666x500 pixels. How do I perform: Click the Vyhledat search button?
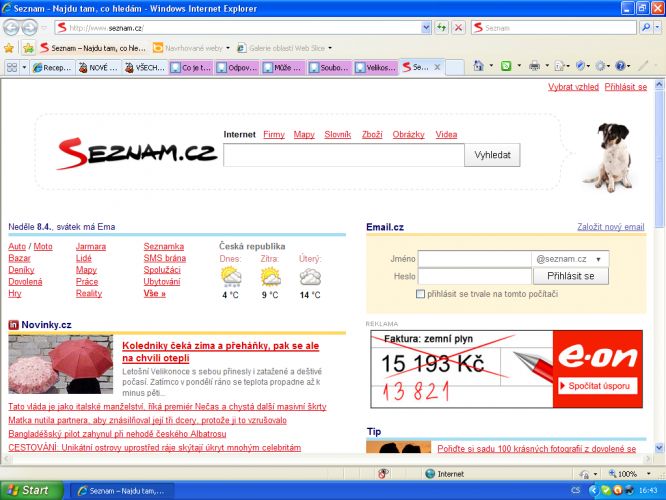coord(492,155)
